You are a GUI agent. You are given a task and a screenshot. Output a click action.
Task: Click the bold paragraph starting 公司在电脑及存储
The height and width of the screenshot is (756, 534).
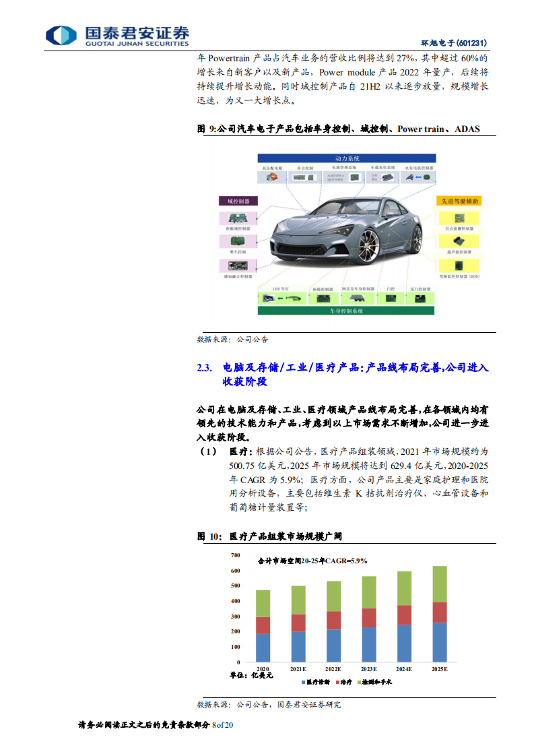343,423
